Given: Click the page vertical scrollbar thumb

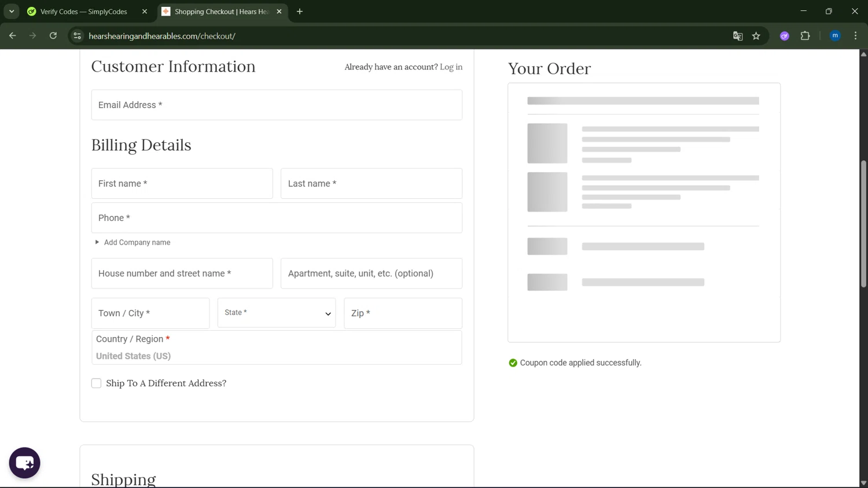Looking at the screenshot, I should 863,224.
